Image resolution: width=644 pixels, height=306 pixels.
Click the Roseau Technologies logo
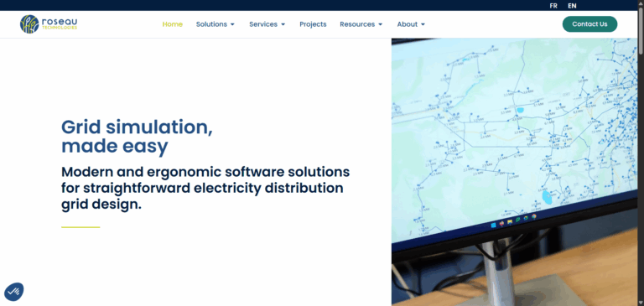click(49, 24)
